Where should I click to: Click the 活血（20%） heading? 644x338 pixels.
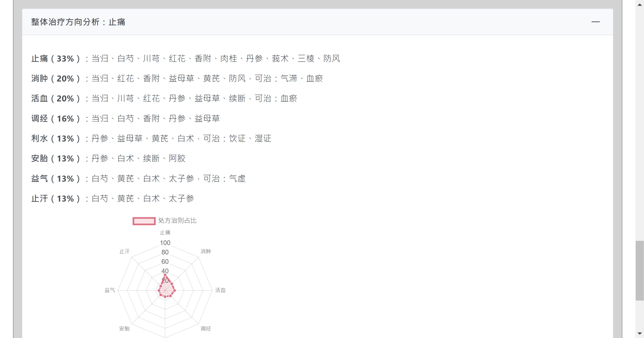point(55,98)
